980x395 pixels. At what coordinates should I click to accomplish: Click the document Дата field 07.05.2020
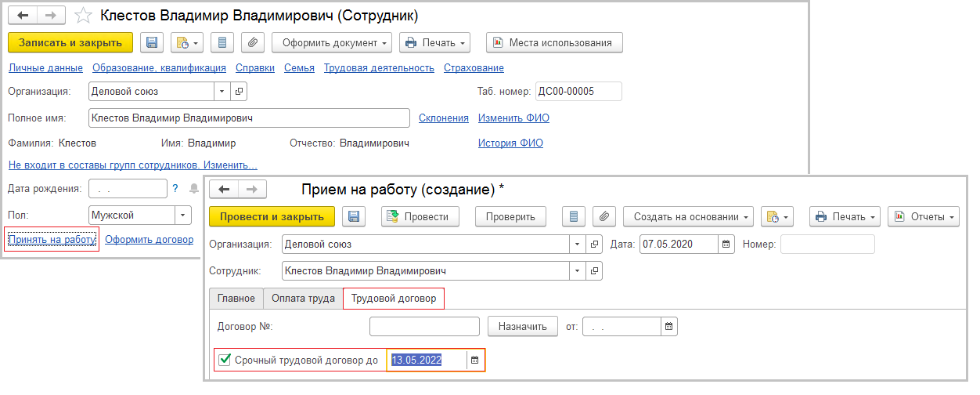679,245
